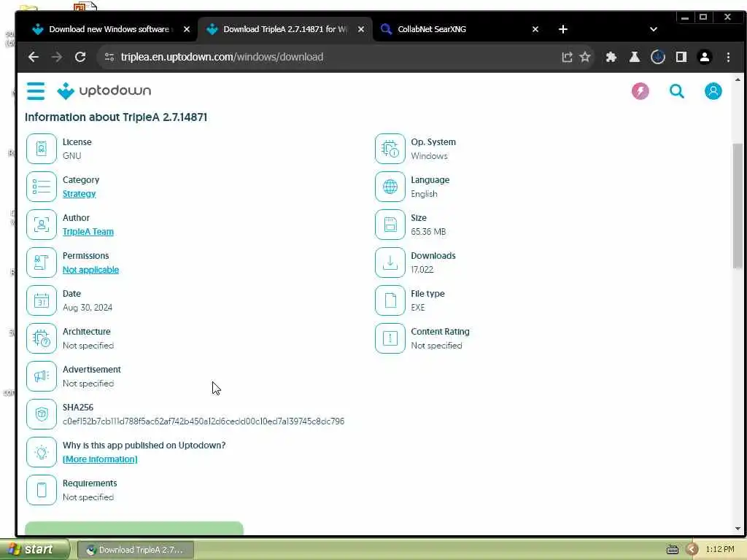Follow the Strategy category link
The height and width of the screenshot is (560, 747).
(79, 194)
